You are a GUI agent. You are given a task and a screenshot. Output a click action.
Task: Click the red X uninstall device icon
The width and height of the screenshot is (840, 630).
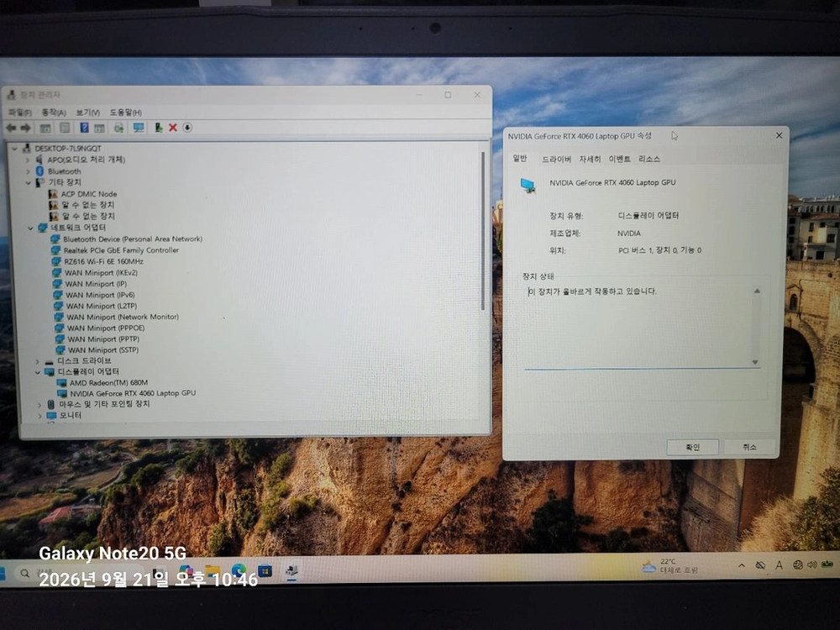(172, 128)
